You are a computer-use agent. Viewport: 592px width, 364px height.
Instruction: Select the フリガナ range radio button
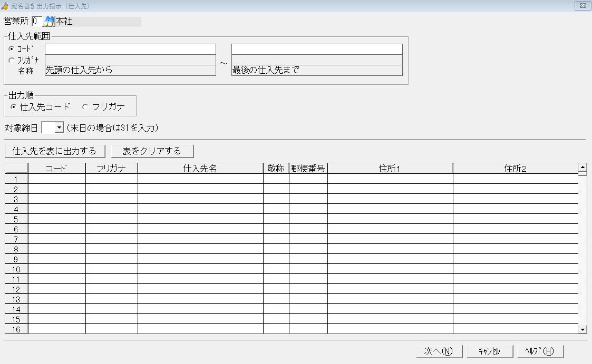[x=12, y=60]
